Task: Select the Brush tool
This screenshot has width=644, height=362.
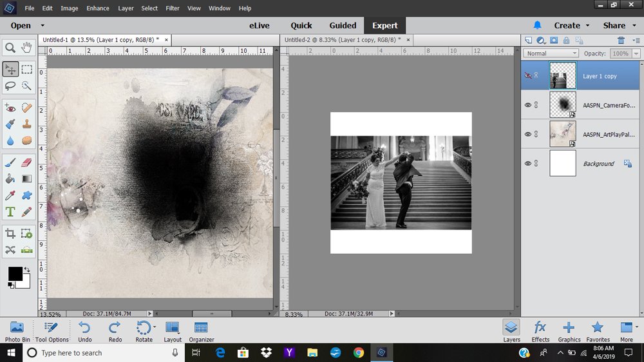Action: (10, 163)
